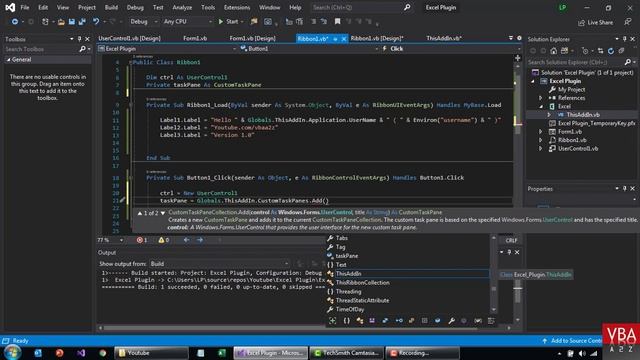Save the current file with Save icon

coord(71,22)
